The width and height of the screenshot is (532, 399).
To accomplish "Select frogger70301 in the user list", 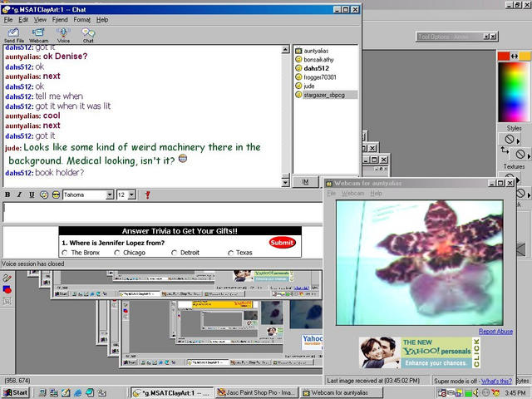I will [320, 77].
